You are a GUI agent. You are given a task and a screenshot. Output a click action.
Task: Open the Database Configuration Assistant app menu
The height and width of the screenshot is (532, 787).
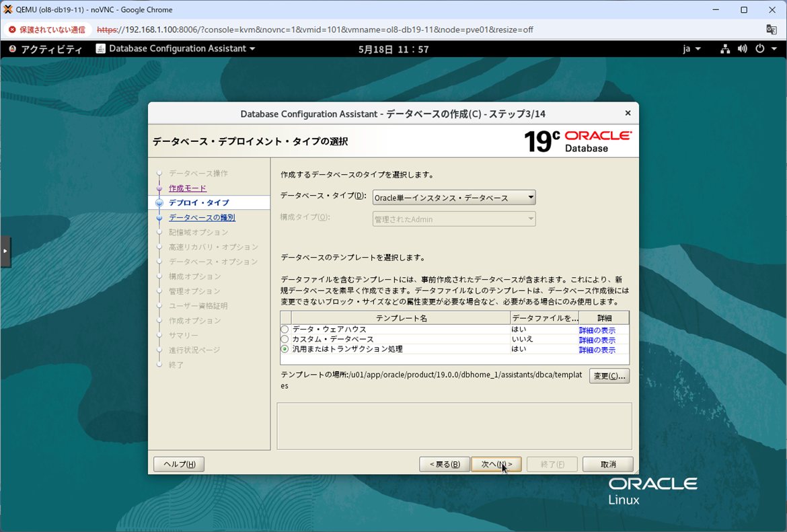176,48
